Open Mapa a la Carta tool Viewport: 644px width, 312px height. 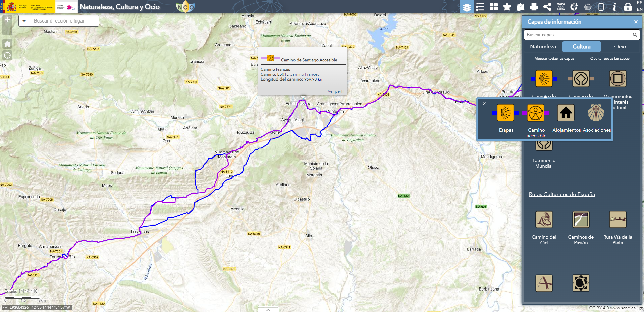tap(561, 7)
